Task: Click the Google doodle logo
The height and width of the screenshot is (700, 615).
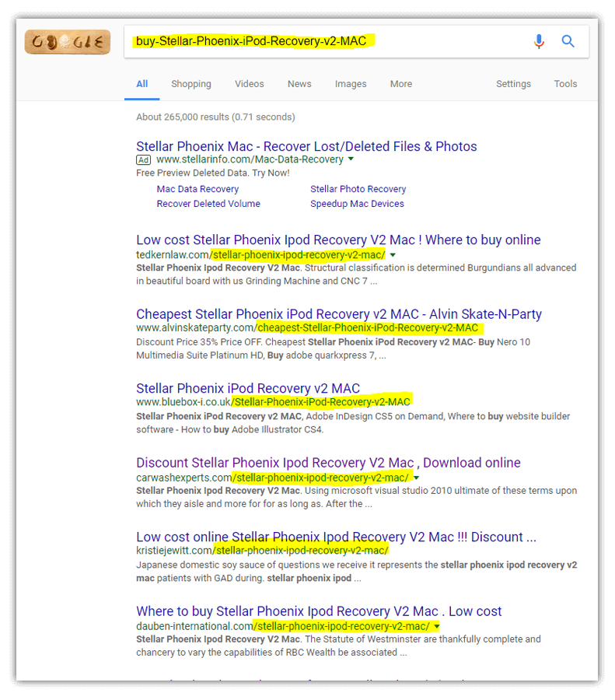Action: click(68, 41)
